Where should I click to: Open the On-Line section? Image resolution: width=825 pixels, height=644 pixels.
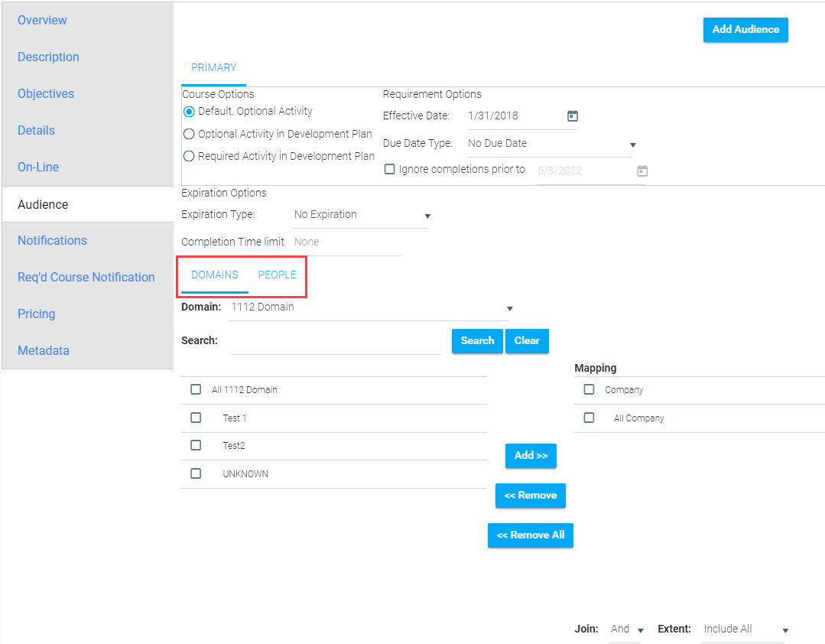38,168
